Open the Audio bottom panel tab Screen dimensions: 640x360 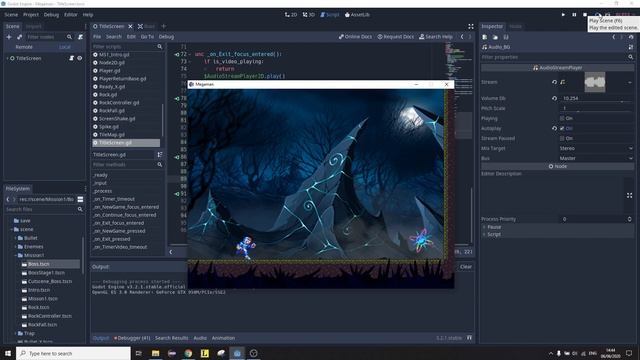[x=200, y=338]
